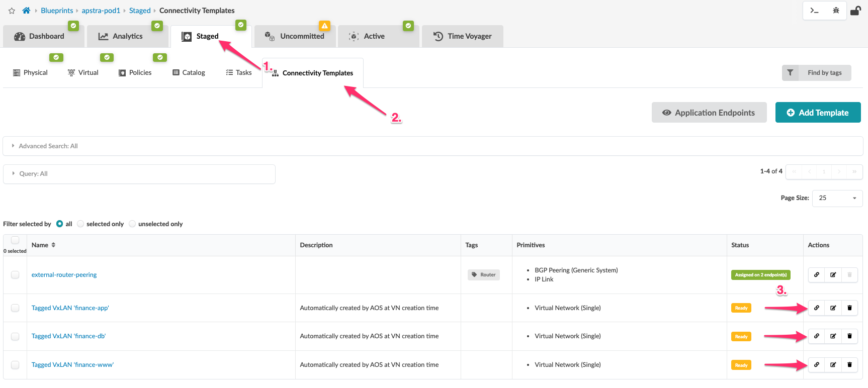
Task: Open Tagged VxLAN 'finance-app' link
Action: [70, 308]
